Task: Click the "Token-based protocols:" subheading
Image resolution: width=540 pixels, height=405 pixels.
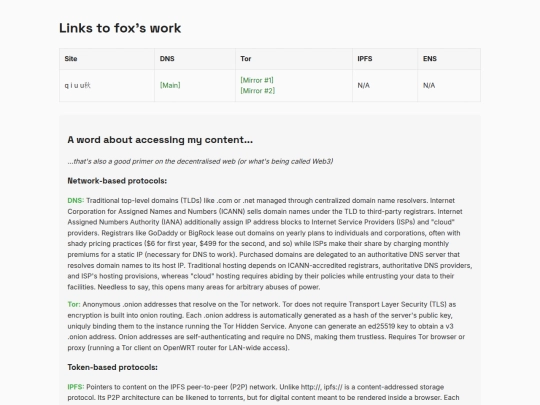Action: 113,367
